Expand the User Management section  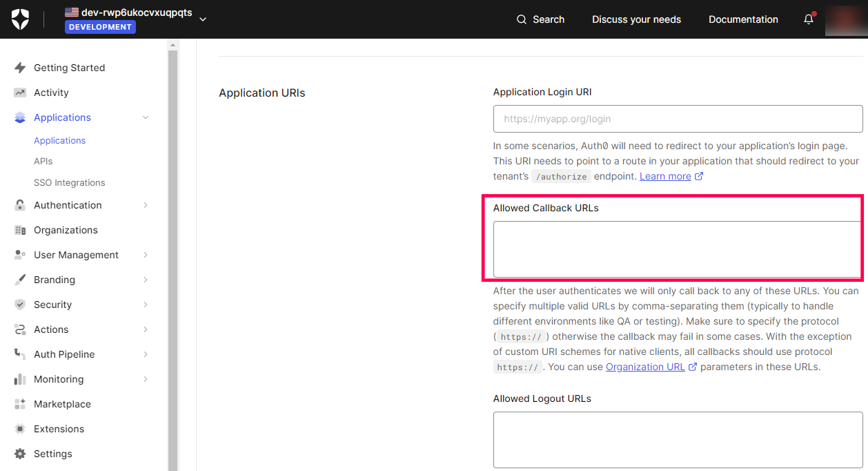146,255
